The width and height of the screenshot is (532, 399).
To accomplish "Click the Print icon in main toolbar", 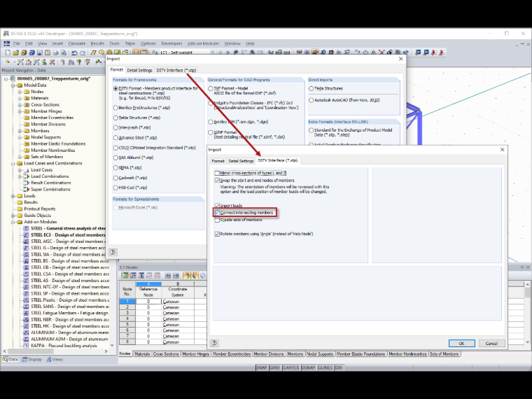I will [55, 52].
